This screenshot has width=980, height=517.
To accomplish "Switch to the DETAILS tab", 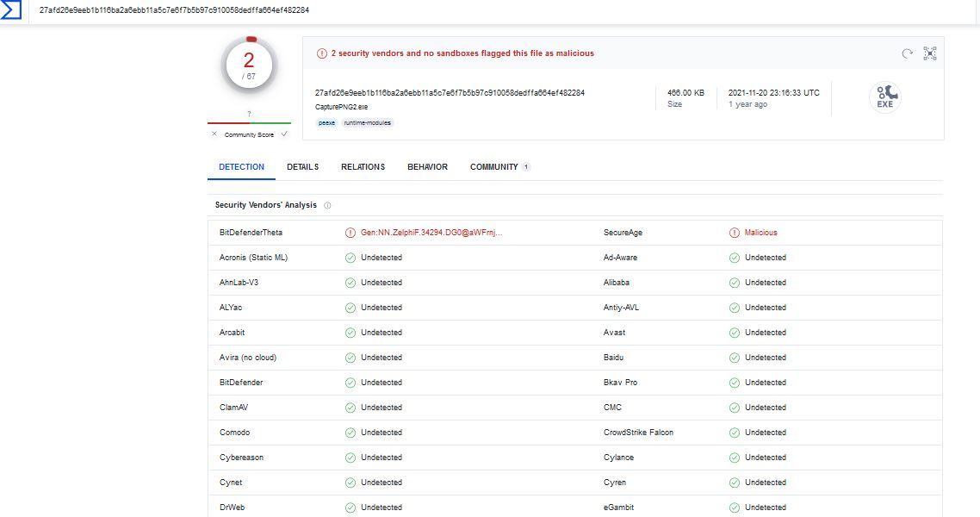I will click(302, 167).
